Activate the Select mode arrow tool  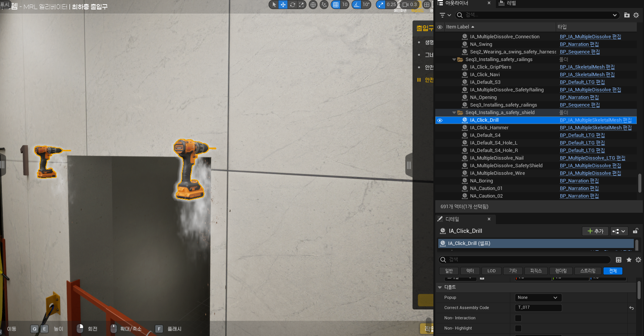pyautogui.click(x=274, y=5)
